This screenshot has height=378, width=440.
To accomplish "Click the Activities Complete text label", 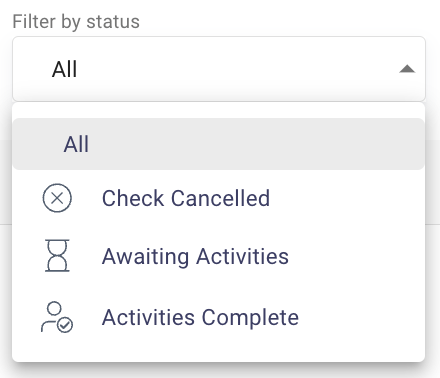I will (x=200, y=317).
